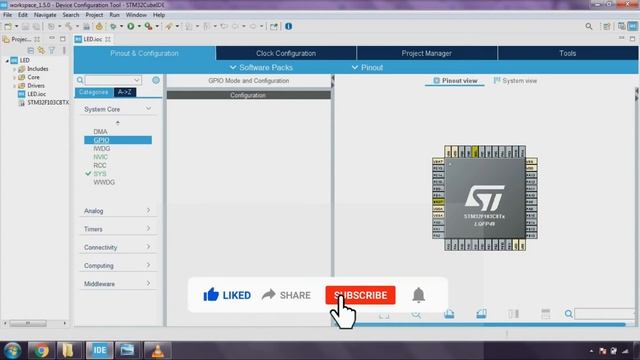Image resolution: width=640 pixels, height=360 pixels.
Task: Open the File menu
Action: pyautogui.click(x=7, y=15)
